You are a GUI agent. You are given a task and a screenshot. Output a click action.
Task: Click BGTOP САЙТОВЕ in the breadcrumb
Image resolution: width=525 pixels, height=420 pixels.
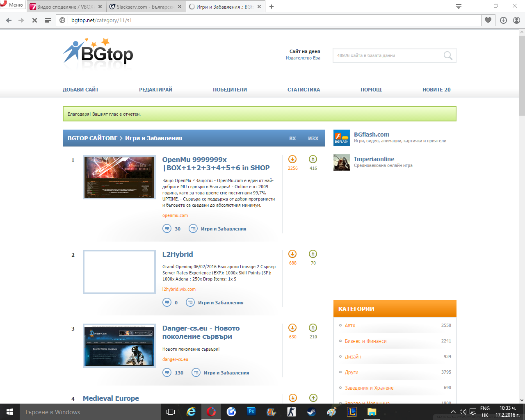pyautogui.click(x=93, y=138)
